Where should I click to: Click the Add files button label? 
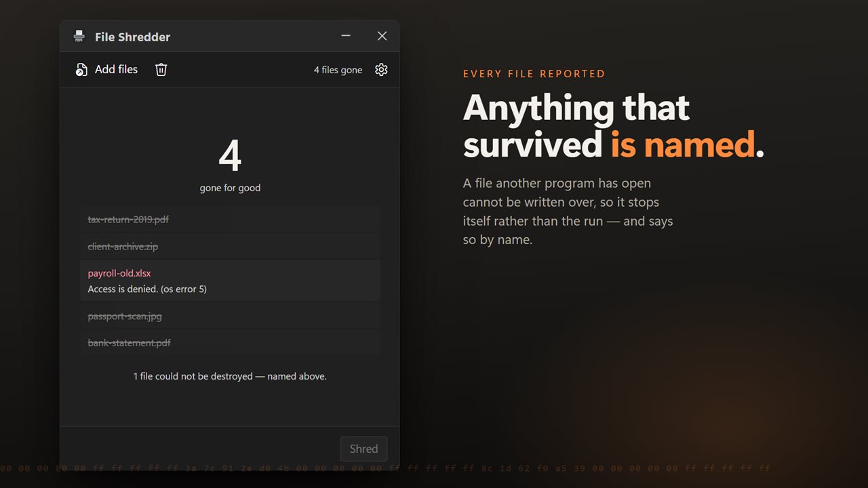click(x=116, y=69)
